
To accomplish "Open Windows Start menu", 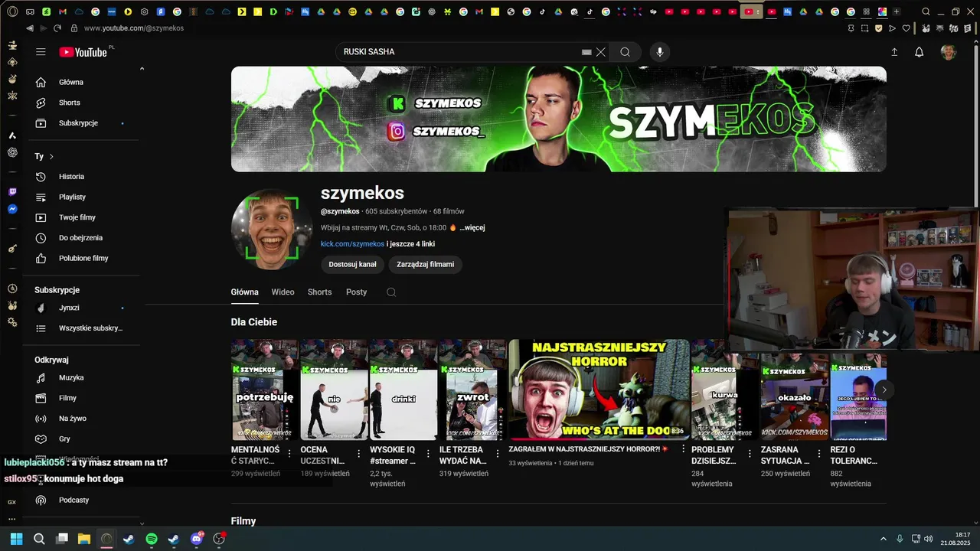I will (x=16, y=539).
